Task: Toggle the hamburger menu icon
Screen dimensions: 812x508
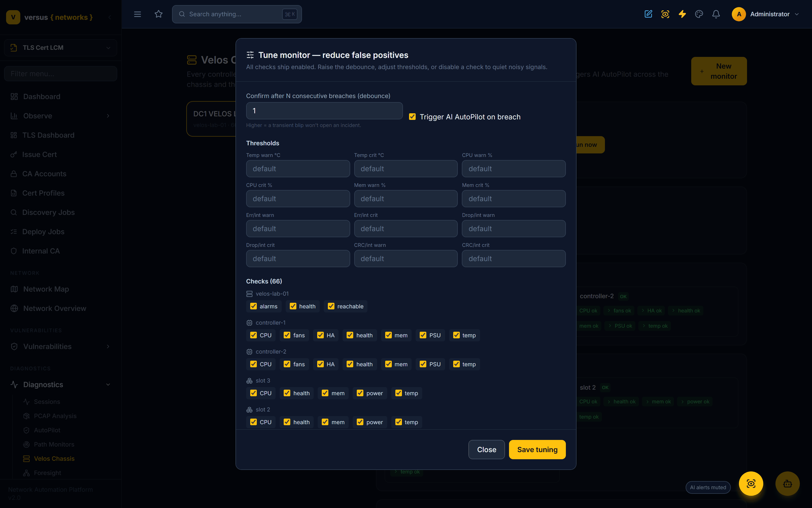Action: [137, 14]
